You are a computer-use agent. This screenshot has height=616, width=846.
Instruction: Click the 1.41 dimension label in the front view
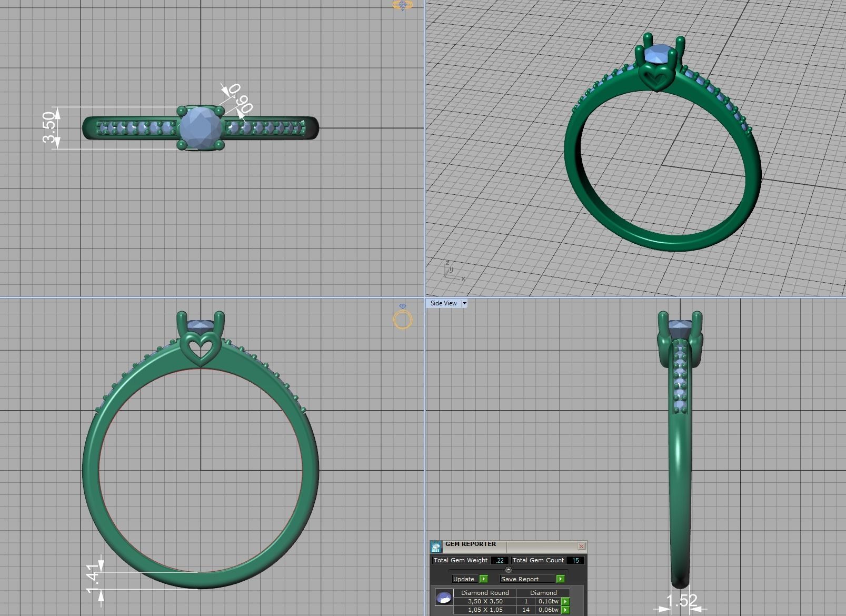tap(93, 578)
